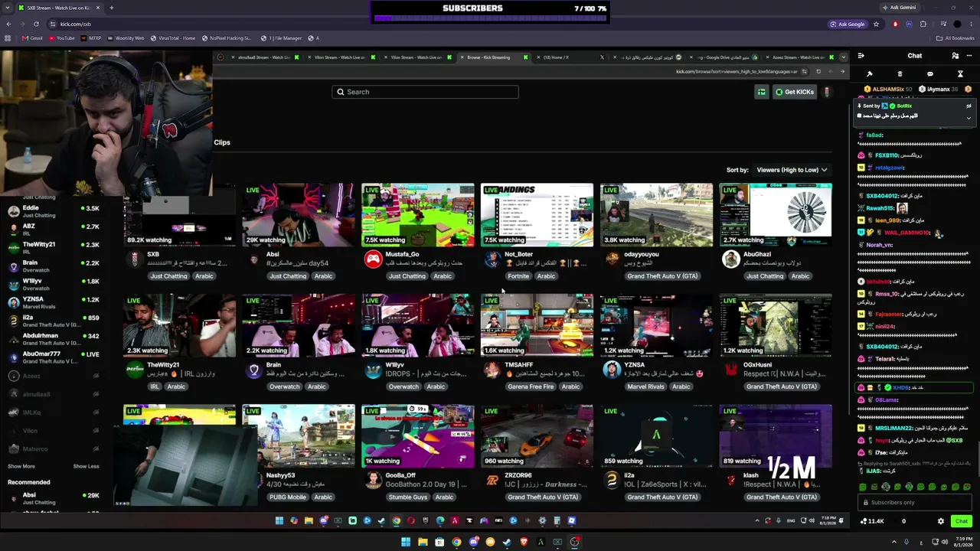Open Steam on bottom taskbar
The image size is (980, 551).
click(x=507, y=542)
